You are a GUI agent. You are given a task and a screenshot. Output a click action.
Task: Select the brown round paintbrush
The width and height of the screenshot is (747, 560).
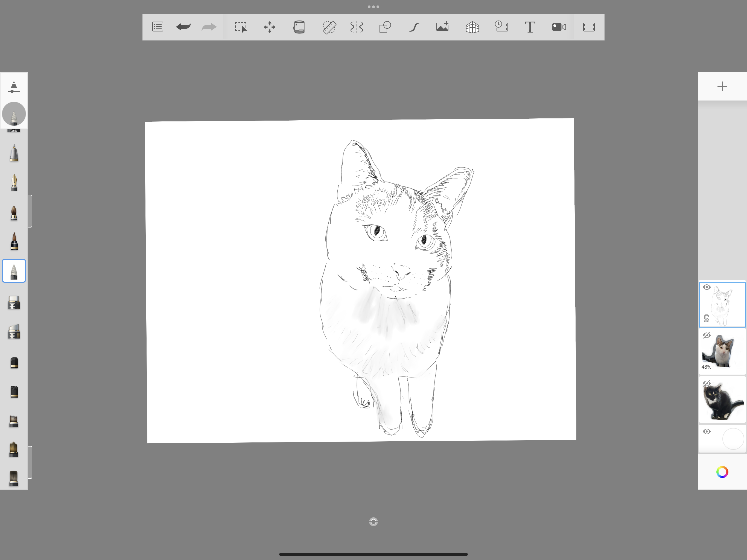pos(14,213)
